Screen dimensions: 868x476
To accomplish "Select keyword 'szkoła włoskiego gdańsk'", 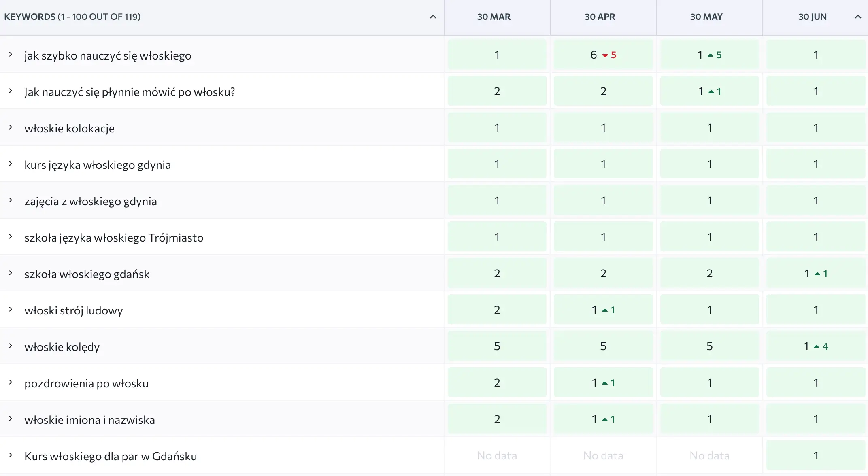I will (87, 274).
